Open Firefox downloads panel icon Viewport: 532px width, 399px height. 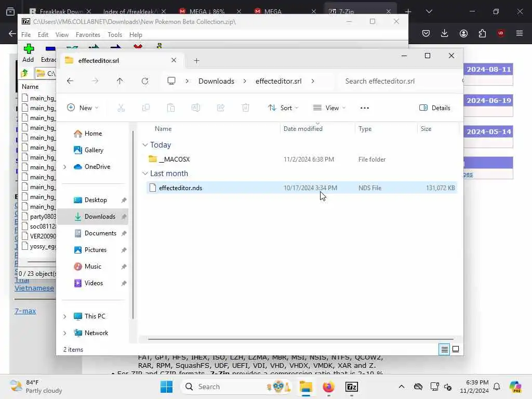pos(445,33)
